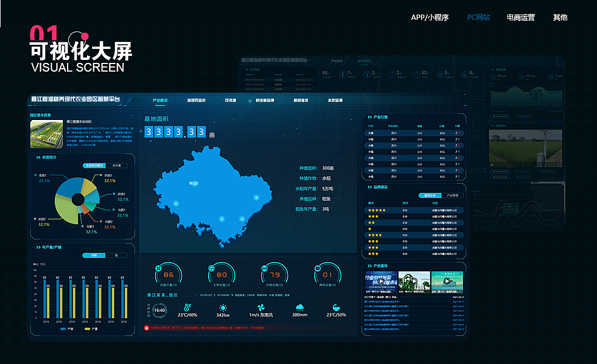Click circular icon beside 5 in background window
This screenshot has width=597, height=364.
click(x=441, y=75)
